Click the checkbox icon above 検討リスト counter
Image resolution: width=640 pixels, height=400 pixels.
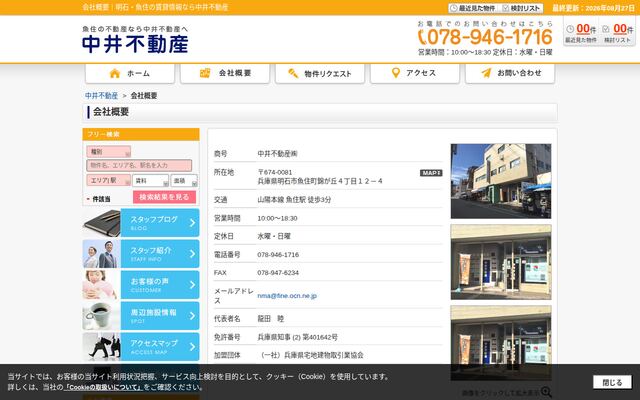pyautogui.click(x=606, y=29)
